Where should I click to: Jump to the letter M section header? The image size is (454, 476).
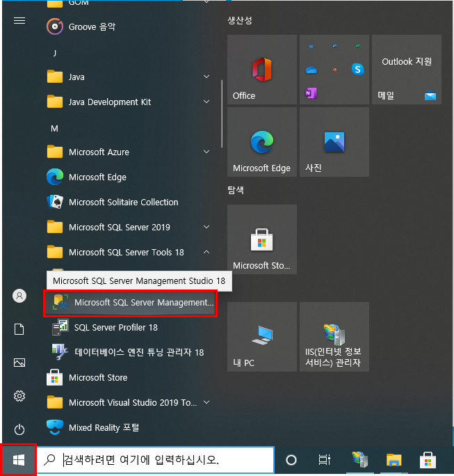pos(55,129)
